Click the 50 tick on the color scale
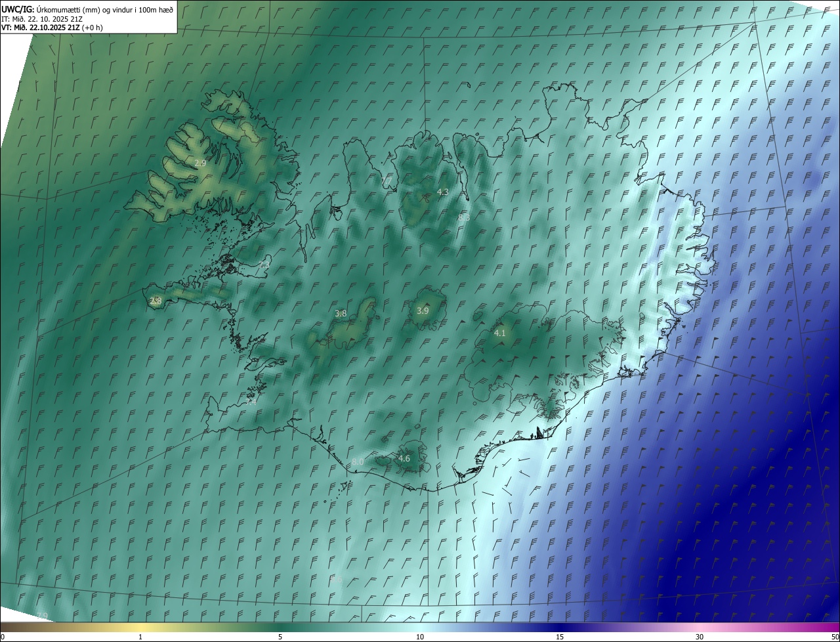 [835, 637]
